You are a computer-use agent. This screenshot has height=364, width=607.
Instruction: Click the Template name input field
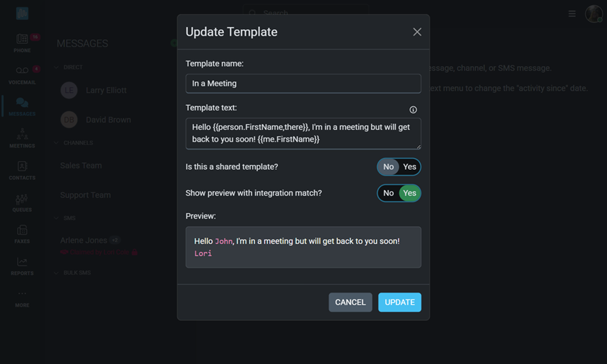303,84
